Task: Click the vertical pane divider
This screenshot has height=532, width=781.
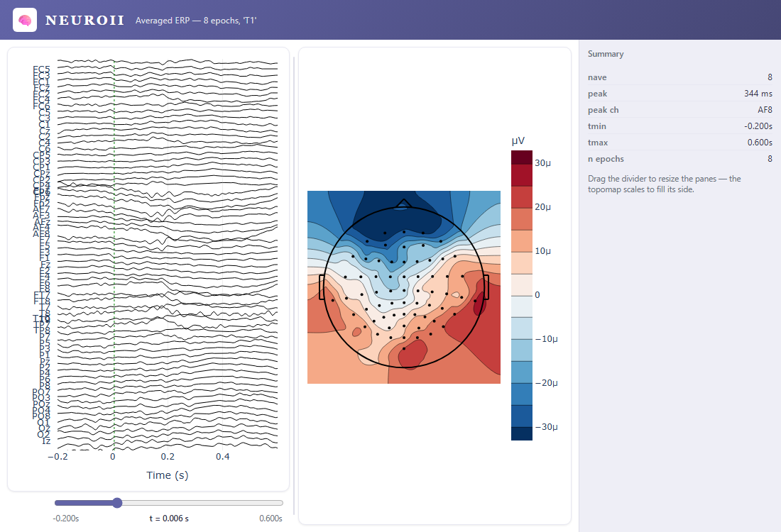Action: pos(294,286)
